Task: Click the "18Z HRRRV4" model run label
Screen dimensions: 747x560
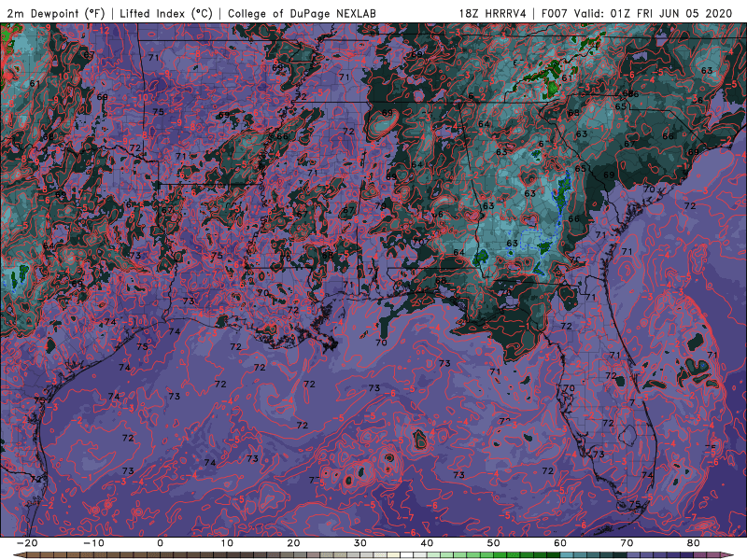Action: coord(493,13)
